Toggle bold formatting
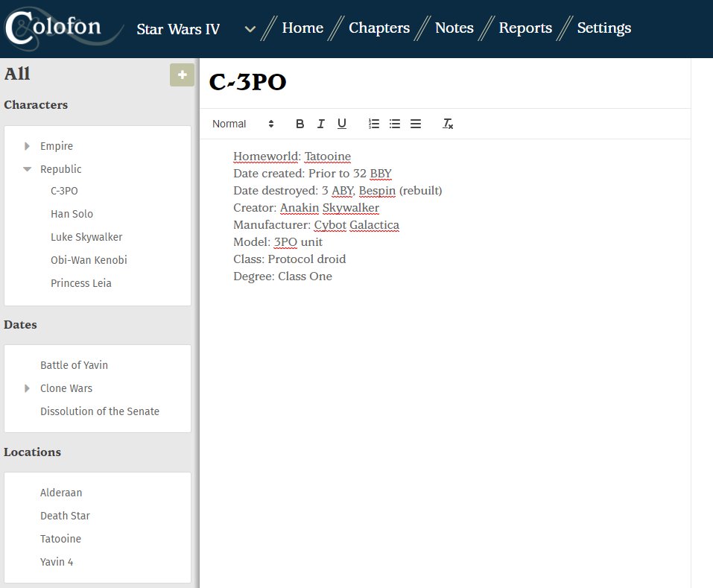 click(300, 124)
